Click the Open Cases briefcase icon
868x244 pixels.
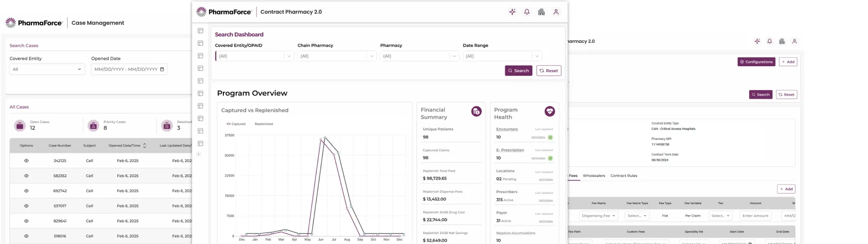[x=20, y=125]
